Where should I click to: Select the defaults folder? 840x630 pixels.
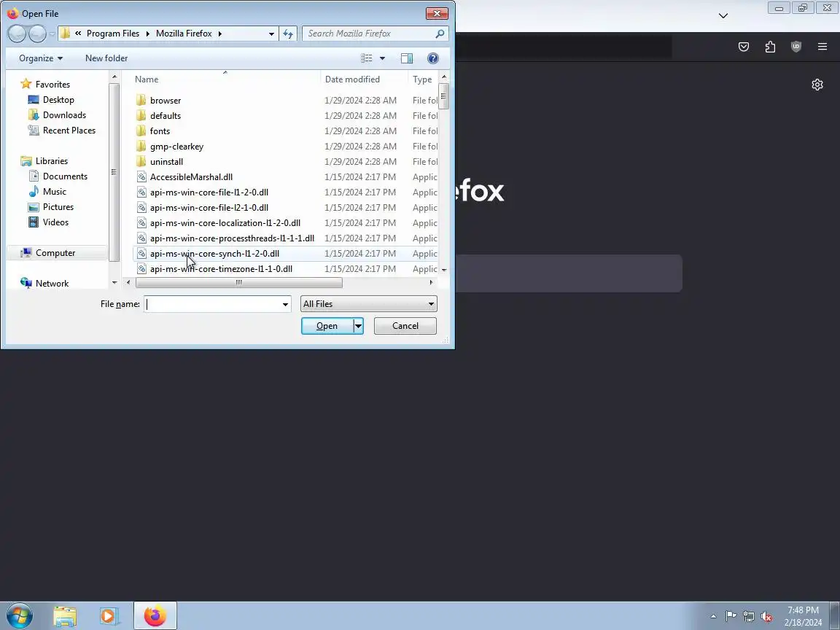coord(165,116)
